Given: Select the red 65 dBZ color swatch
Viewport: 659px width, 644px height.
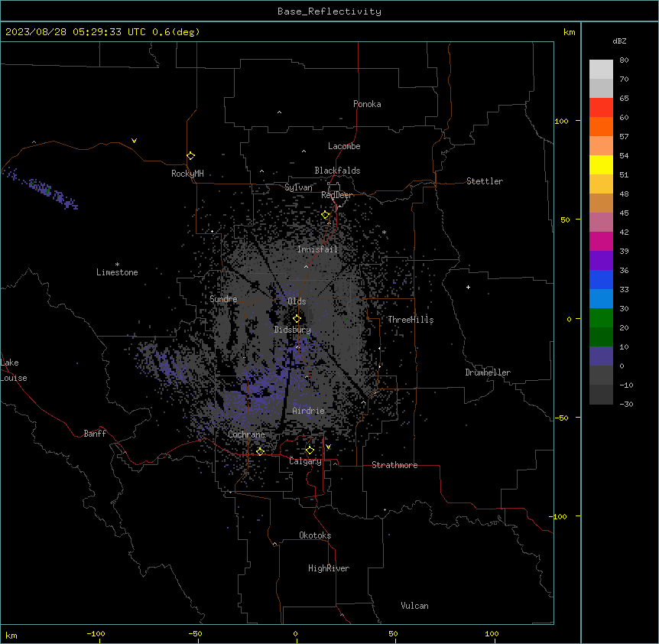Looking at the screenshot, I should 601,107.
